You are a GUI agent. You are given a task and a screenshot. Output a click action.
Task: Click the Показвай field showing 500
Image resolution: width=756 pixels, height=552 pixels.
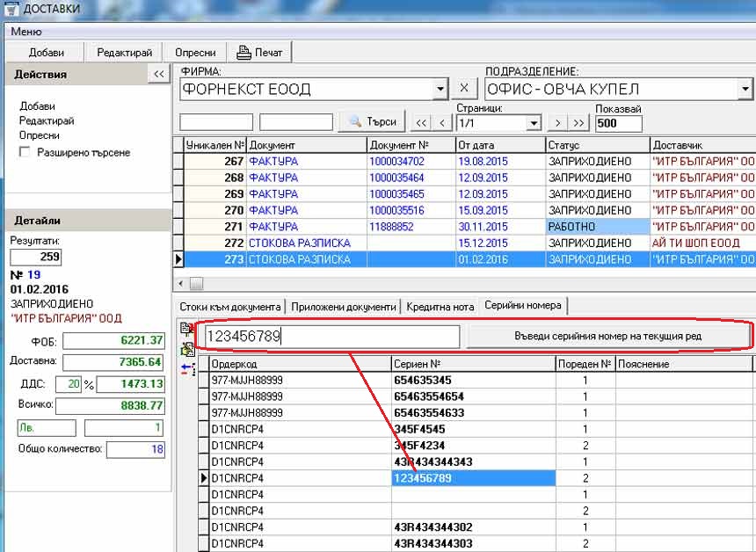pos(619,123)
